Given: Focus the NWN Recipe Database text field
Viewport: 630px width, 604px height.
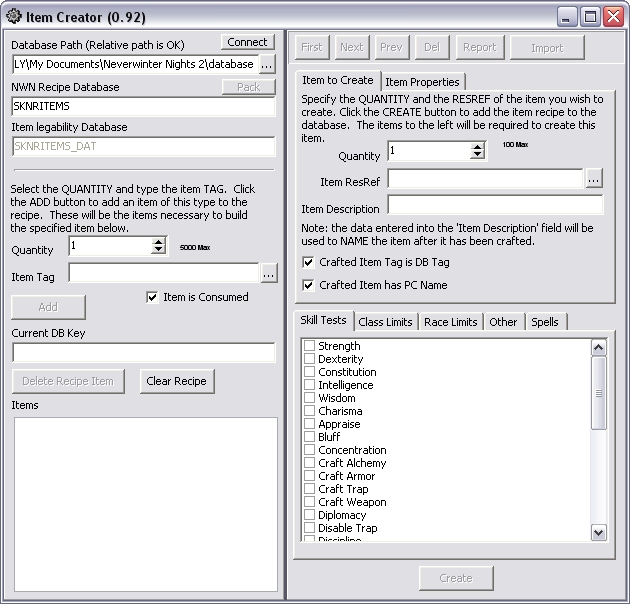Looking at the screenshot, I should [143, 106].
